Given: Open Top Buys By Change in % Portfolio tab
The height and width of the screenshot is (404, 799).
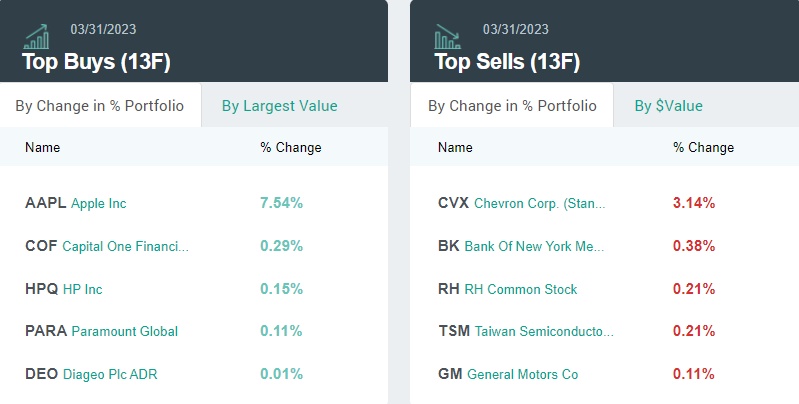Looking at the screenshot, I should click(99, 106).
